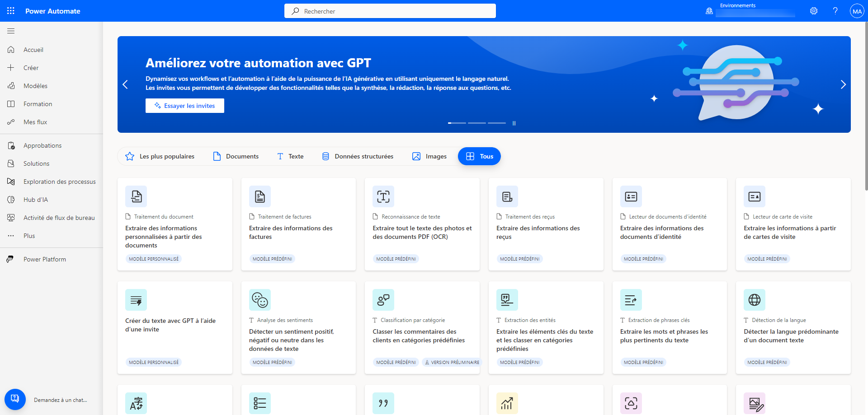Open Créer in the sidebar
868x415 pixels.
coord(52,68)
